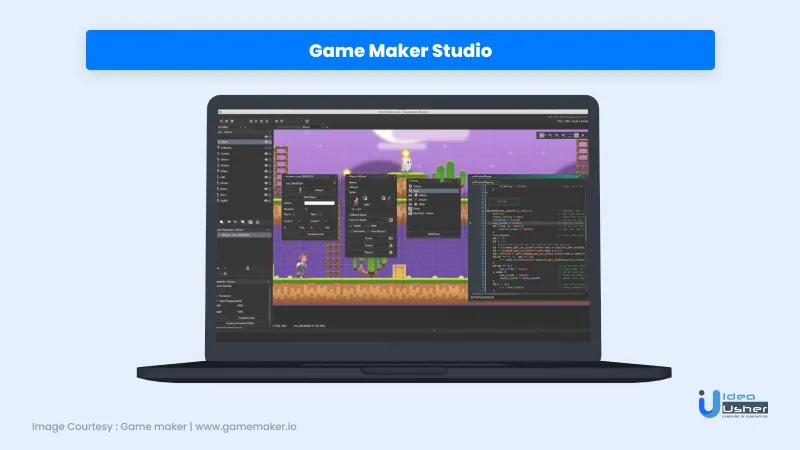Click the Scale X field in Instance dialog
800x450 pixels.
301,221
